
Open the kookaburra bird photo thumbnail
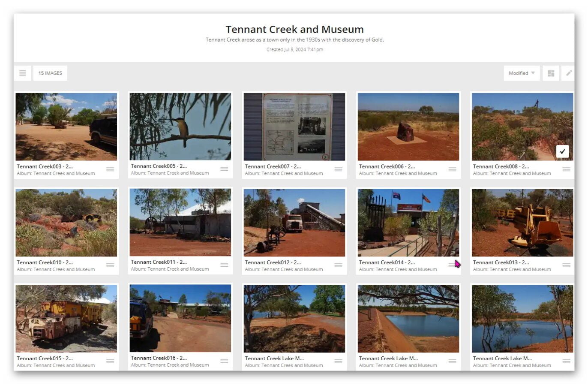click(x=180, y=127)
